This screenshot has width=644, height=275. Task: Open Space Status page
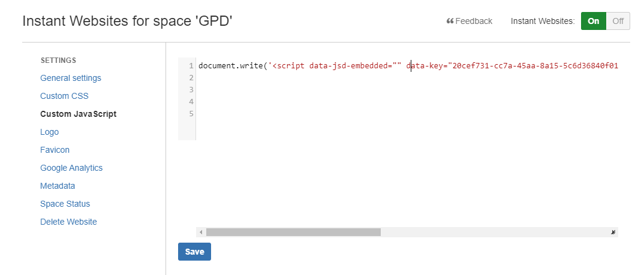(x=65, y=204)
